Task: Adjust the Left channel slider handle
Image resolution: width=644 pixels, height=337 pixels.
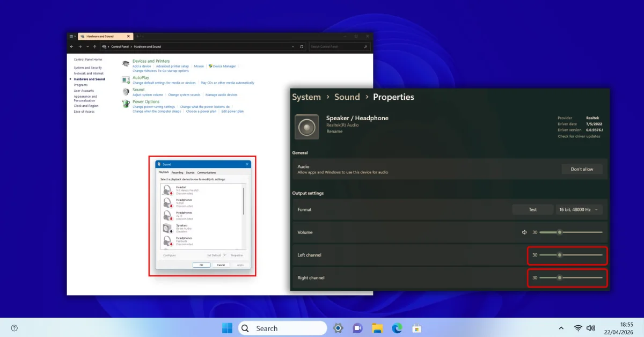Action: 560,255
